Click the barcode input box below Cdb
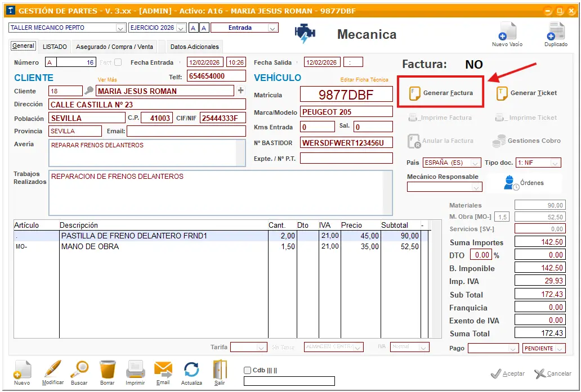Image resolution: width=581 pixels, height=392 pixels. point(289,381)
